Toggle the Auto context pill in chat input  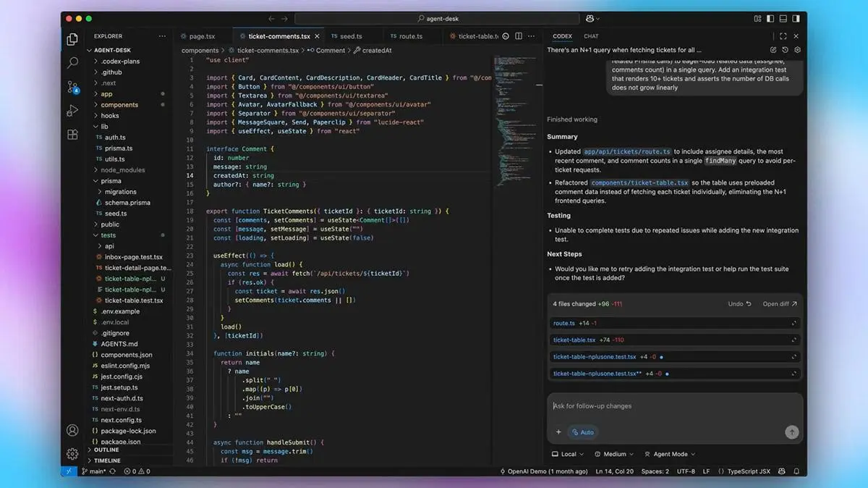[583, 432]
